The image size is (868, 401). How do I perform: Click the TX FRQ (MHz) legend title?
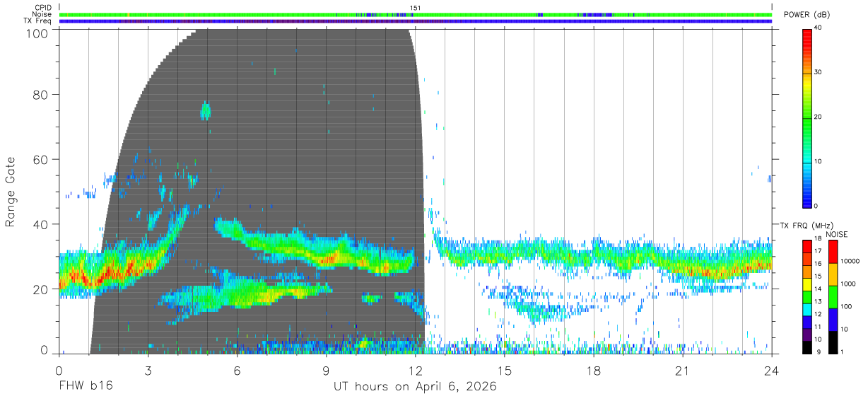pyautogui.click(x=805, y=225)
